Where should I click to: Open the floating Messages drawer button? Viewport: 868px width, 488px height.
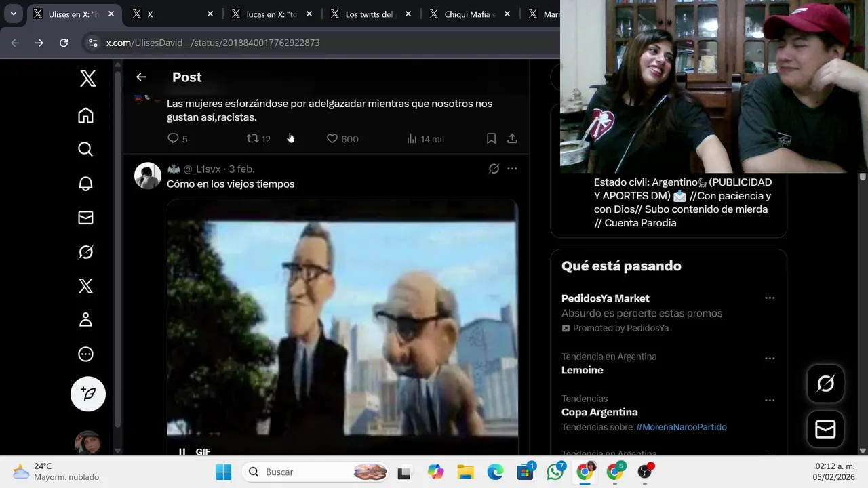(x=825, y=429)
